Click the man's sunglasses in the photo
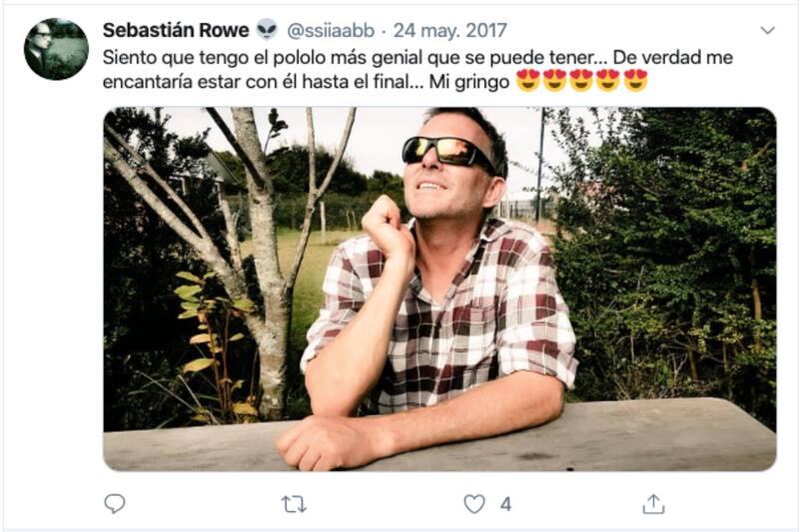The image size is (799, 532). [x=447, y=151]
